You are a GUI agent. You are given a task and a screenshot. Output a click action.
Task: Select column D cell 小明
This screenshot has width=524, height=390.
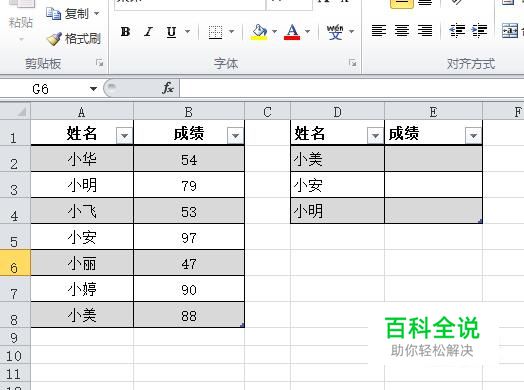[x=338, y=211]
